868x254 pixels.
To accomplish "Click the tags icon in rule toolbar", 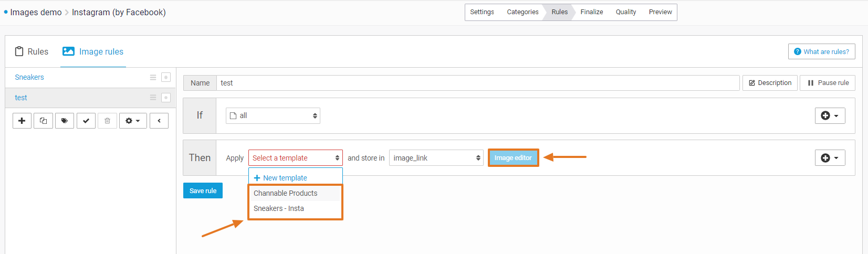I will tap(65, 121).
